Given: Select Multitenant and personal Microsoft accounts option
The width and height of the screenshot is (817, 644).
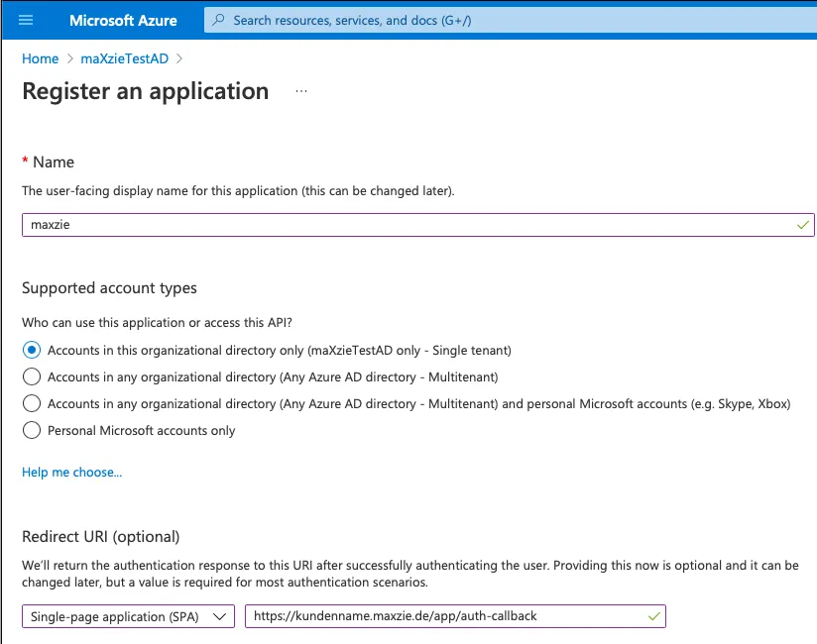Looking at the screenshot, I should point(30,403).
